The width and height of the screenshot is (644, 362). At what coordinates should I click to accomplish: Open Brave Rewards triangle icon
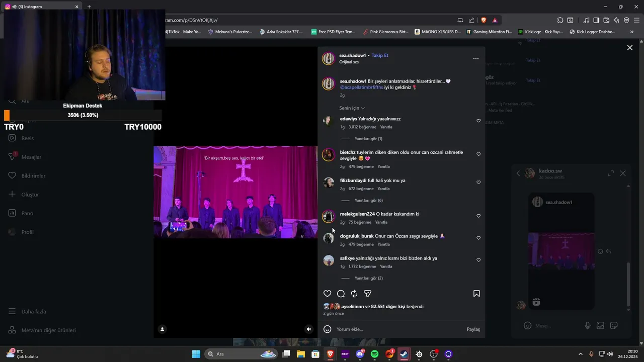pyautogui.click(x=495, y=20)
